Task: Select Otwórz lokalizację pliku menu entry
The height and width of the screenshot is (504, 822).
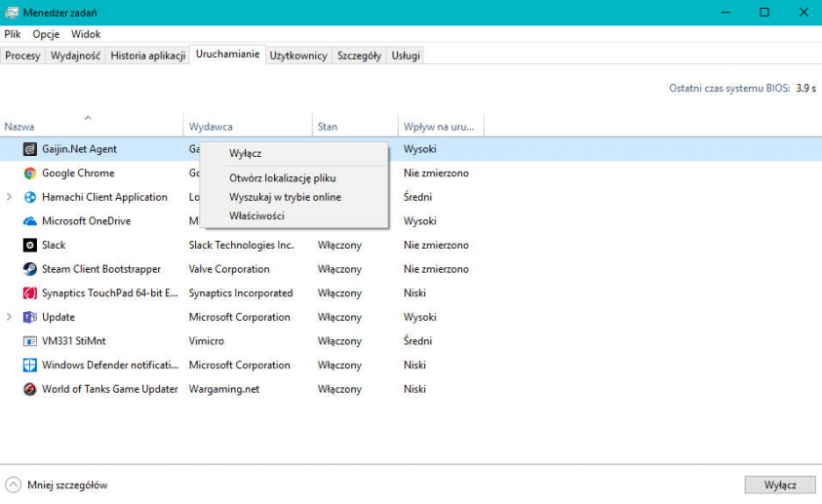Action: coord(282,178)
